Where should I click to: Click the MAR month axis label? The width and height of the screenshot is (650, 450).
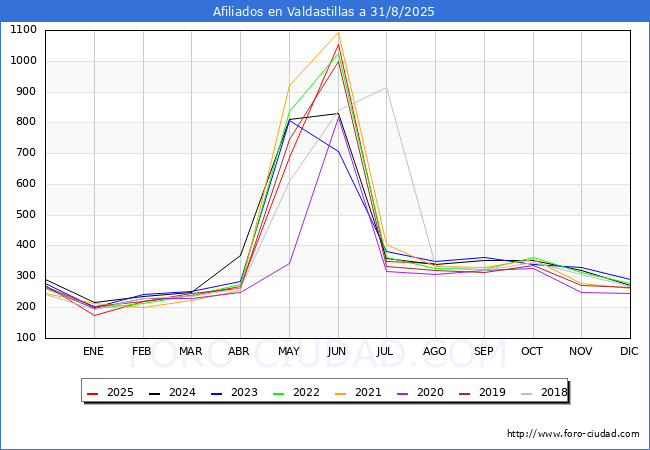(191, 351)
